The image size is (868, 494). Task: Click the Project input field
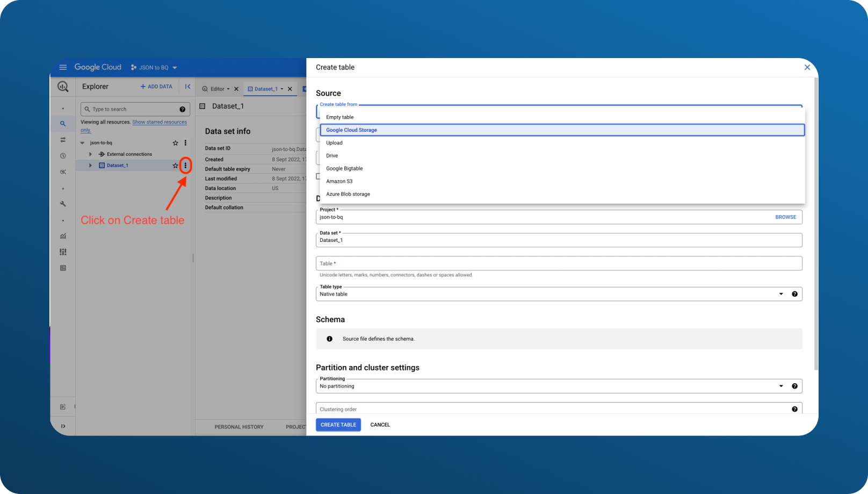(x=559, y=217)
